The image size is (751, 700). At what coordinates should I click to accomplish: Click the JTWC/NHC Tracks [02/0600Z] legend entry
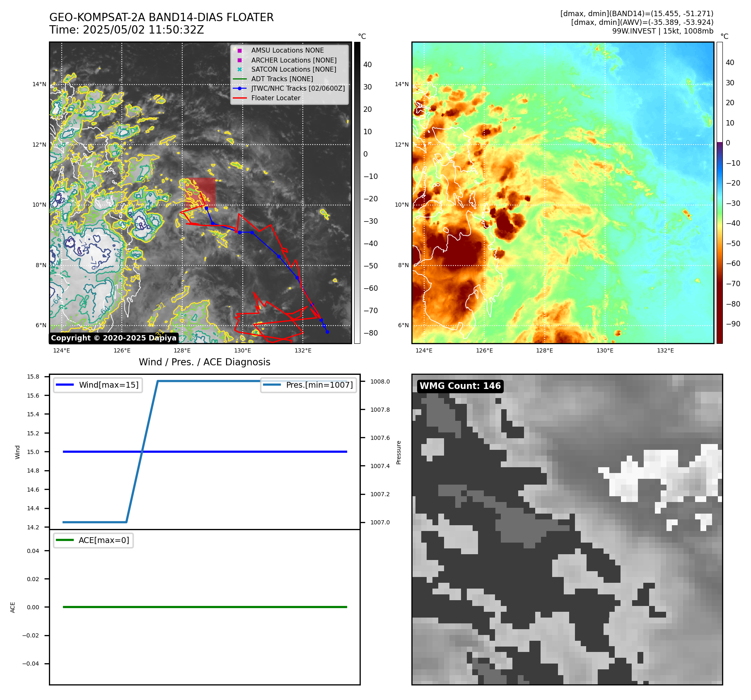(x=289, y=88)
